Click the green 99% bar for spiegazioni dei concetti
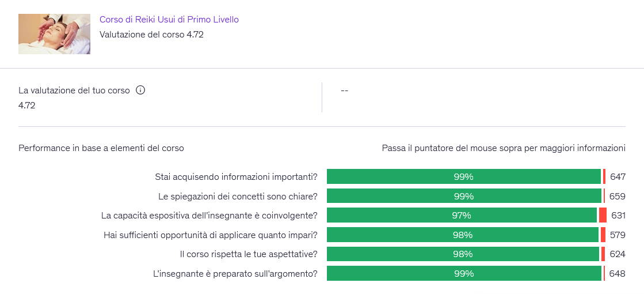Screen dimensions: 644x294 [x=464, y=197]
